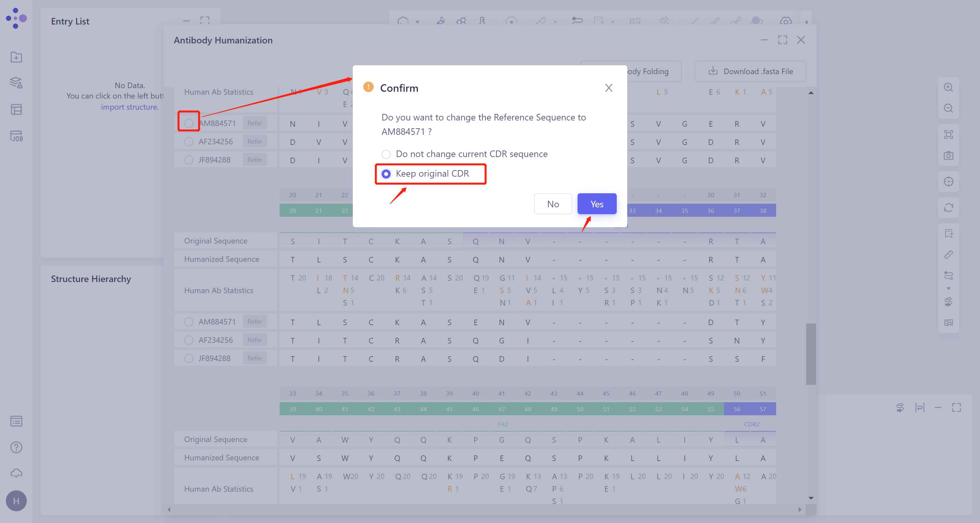This screenshot has width=980, height=523.
Task: Click Yes to confirm reference change
Action: coord(596,204)
